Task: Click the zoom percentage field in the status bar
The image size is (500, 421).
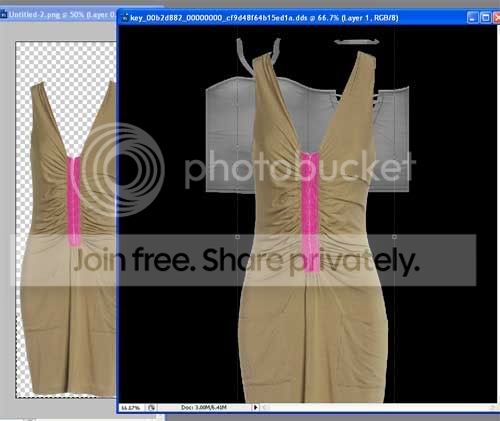Action: point(132,407)
